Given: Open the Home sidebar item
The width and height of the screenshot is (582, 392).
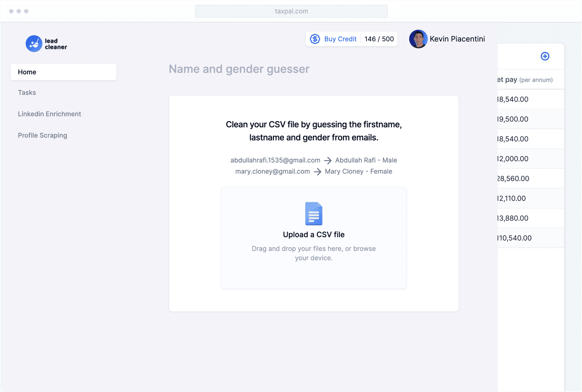Looking at the screenshot, I should point(63,72).
